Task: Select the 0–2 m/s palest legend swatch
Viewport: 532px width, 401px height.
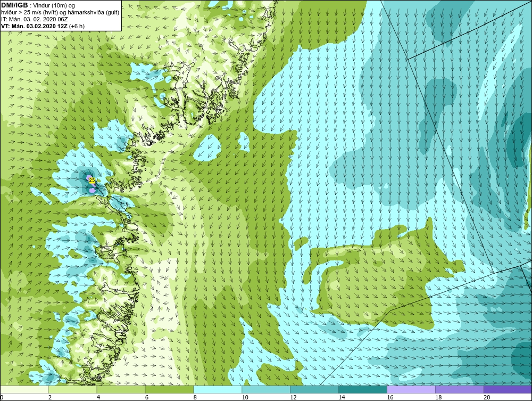Action: tap(24, 389)
